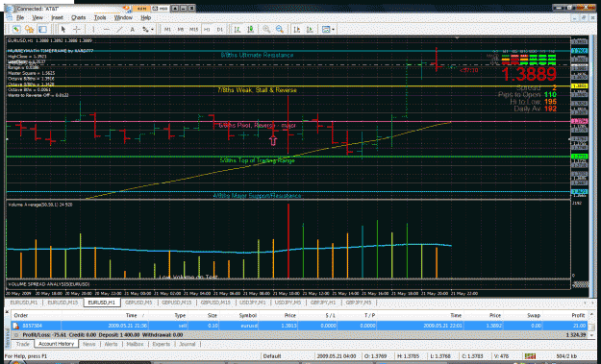Open the Profiles toolbar icon
The image size is (601, 364).
coord(29,29)
